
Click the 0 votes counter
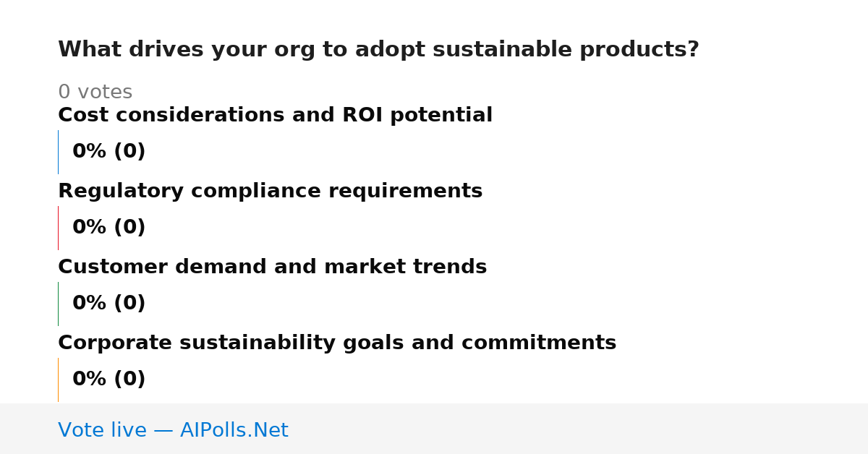[x=95, y=93]
